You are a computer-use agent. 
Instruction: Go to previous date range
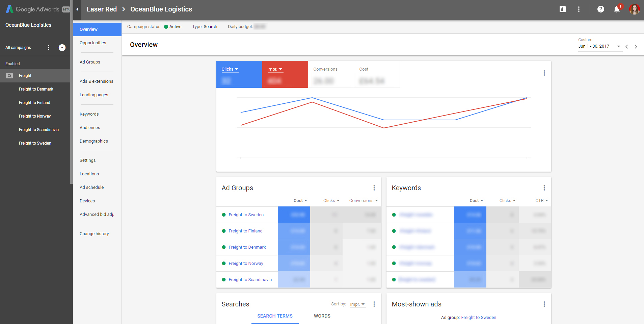(627, 47)
